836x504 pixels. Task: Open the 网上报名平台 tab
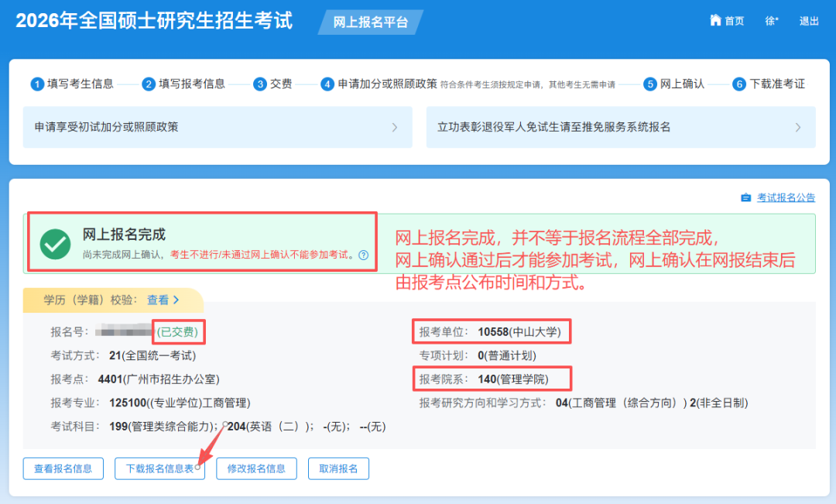pyautogui.click(x=370, y=22)
